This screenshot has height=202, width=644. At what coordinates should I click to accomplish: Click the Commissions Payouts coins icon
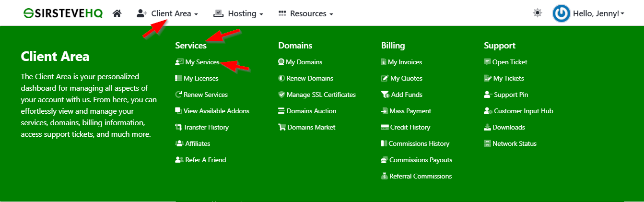click(x=385, y=160)
